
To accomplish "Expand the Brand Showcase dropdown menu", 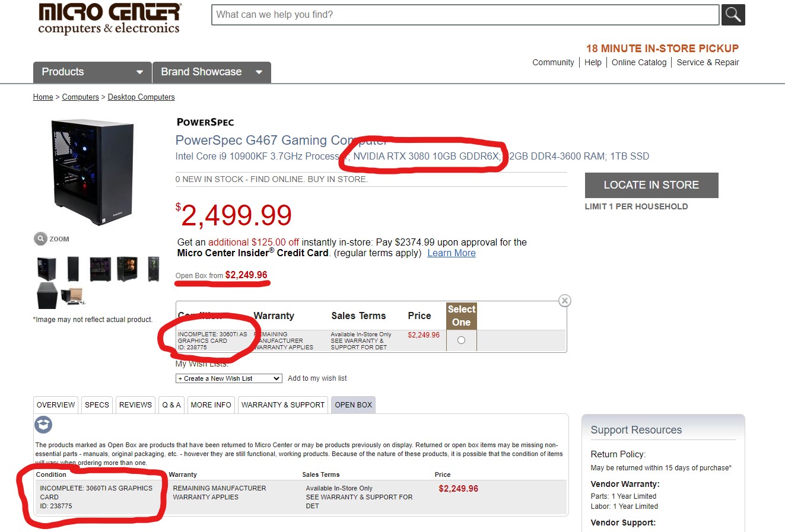I will pos(212,72).
